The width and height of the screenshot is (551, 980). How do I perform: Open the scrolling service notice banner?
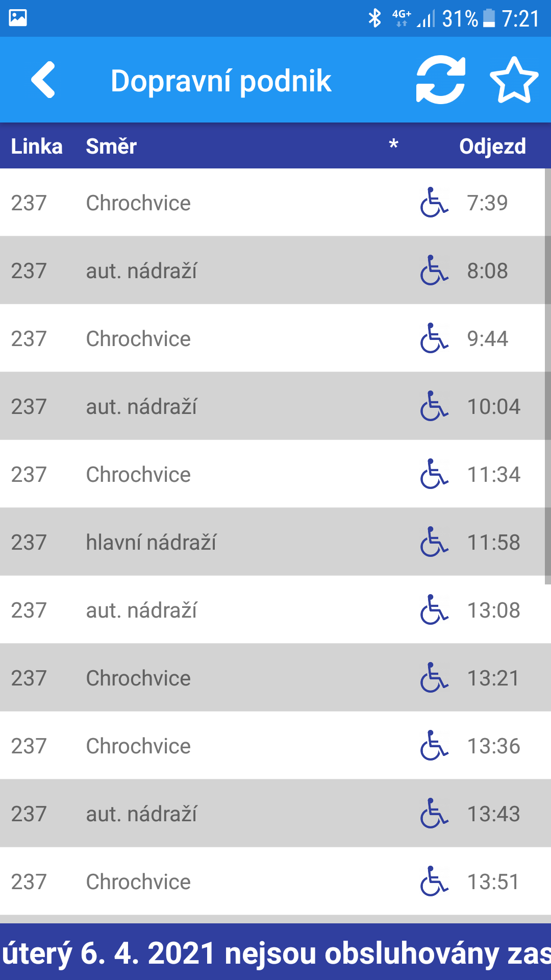275,953
